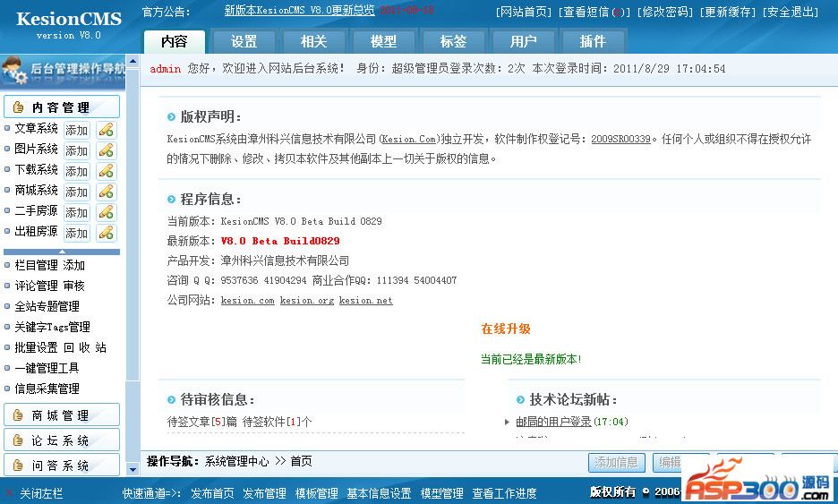Click the pencil icon beside 下载系统
Viewport: 838px width, 504px height.
point(107,171)
